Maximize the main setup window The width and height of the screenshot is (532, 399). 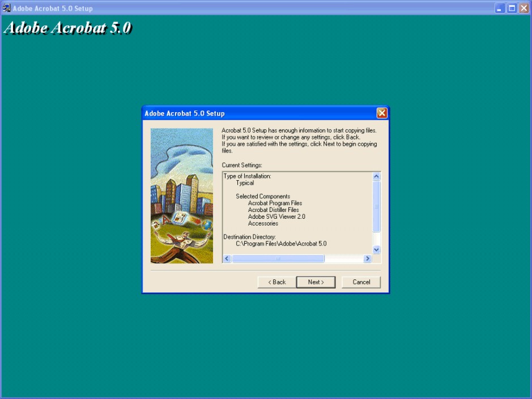[511, 7]
